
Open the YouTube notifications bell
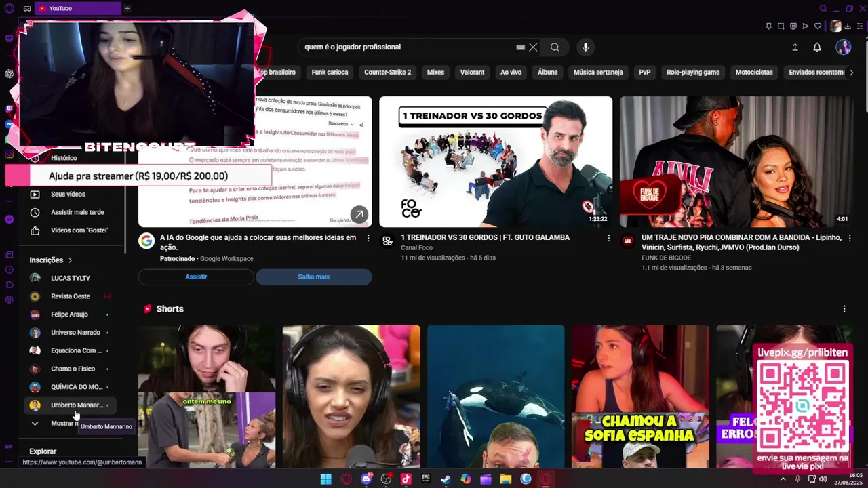[x=817, y=47]
